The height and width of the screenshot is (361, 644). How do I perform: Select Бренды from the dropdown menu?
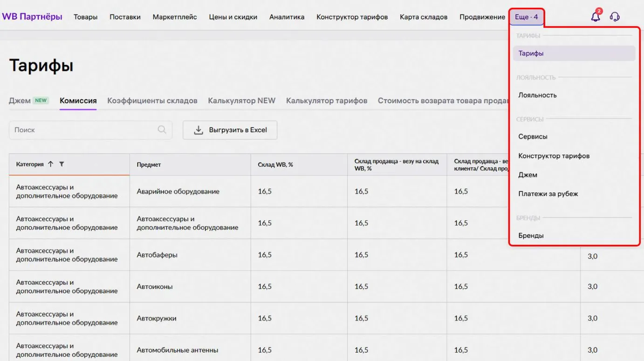(x=531, y=236)
